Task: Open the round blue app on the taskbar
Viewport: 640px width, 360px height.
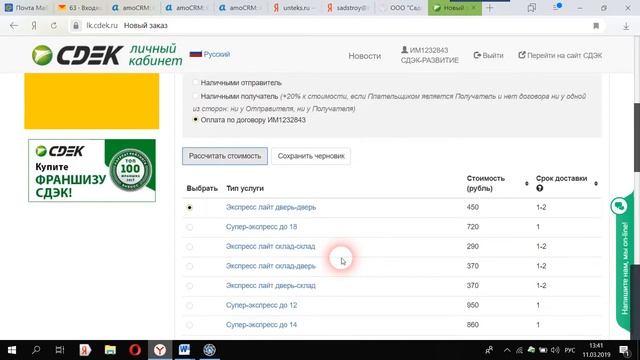Action: [x=209, y=350]
